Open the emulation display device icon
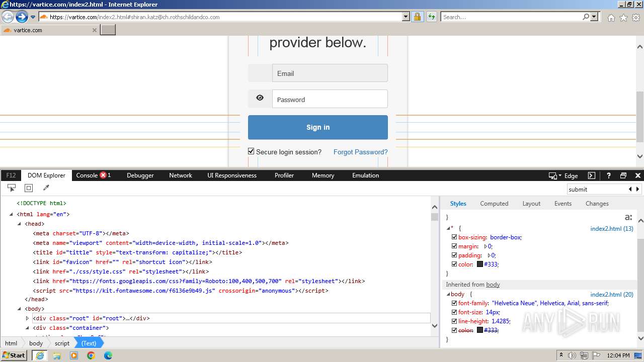The image size is (644, 362). click(x=554, y=175)
